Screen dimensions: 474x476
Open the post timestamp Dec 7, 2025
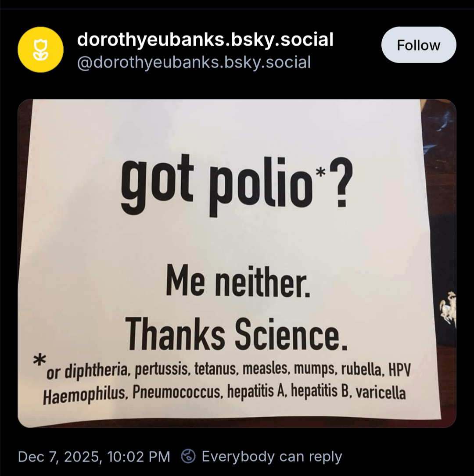93,457
